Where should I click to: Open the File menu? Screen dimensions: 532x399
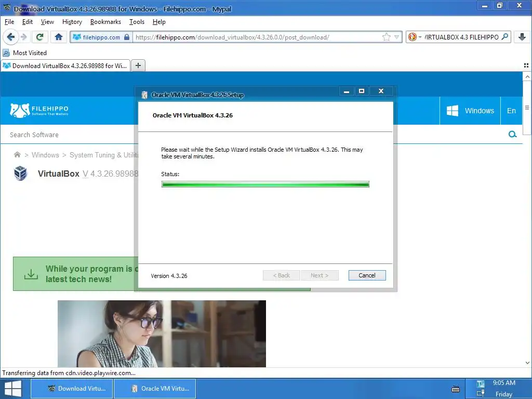pos(9,22)
